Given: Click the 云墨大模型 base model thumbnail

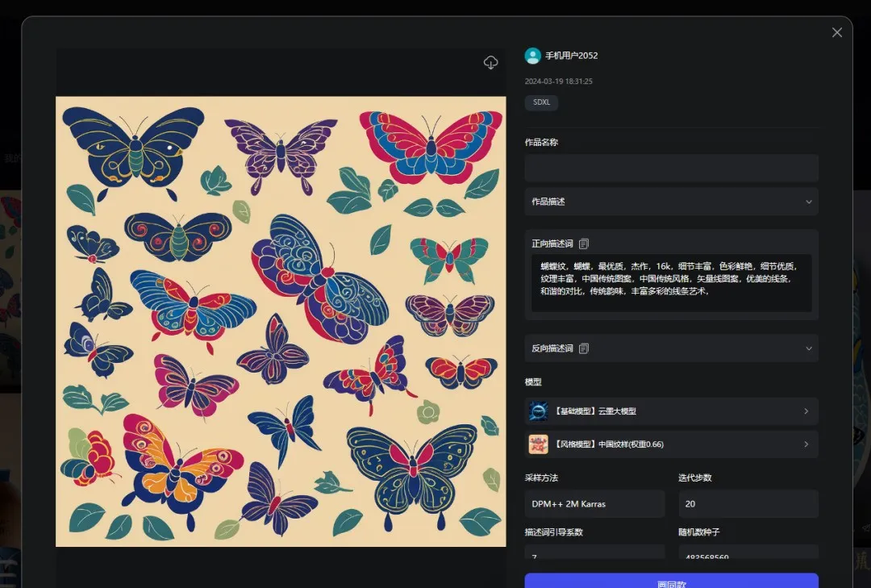Looking at the screenshot, I should coord(538,411).
